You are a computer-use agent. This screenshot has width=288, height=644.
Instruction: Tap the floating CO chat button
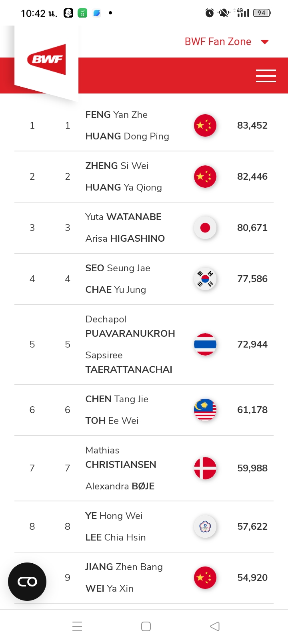27,582
